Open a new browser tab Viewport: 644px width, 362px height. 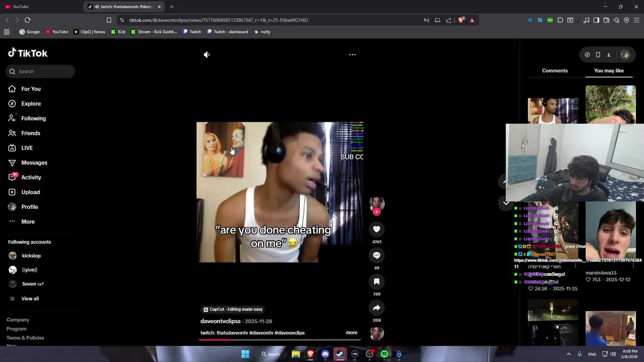pyautogui.click(x=172, y=7)
